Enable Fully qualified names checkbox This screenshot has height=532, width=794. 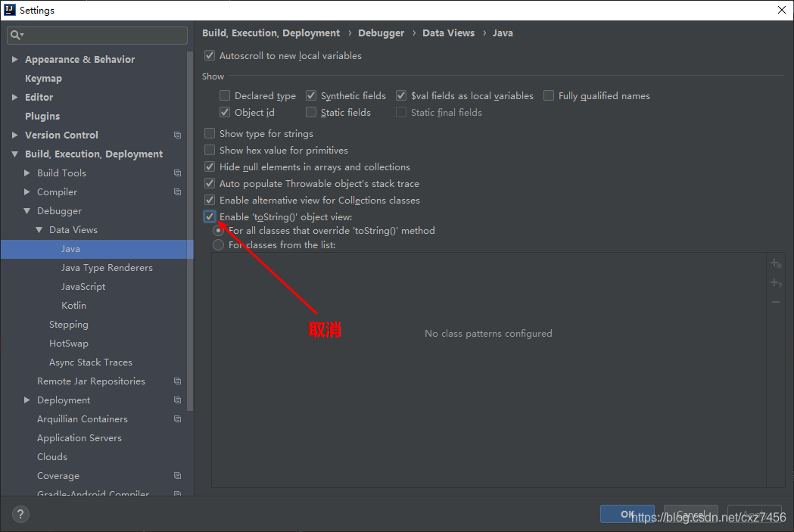click(x=549, y=95)
